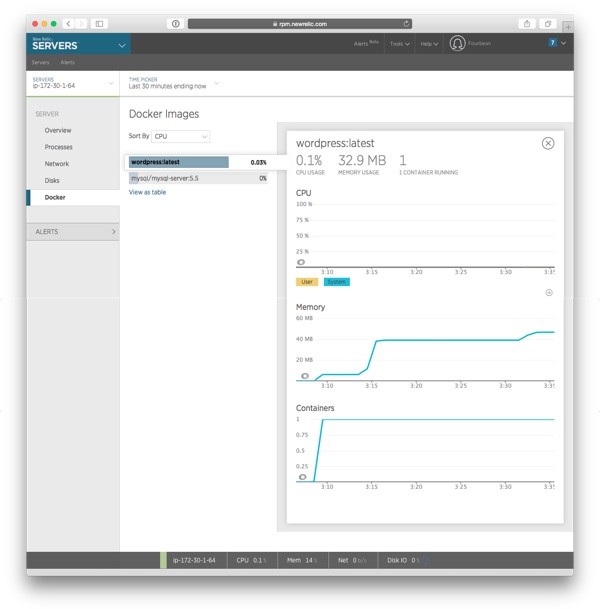This screenshot has width=600, height=609.
Task: Click the 1 container running value
Action: pos(403,160)
